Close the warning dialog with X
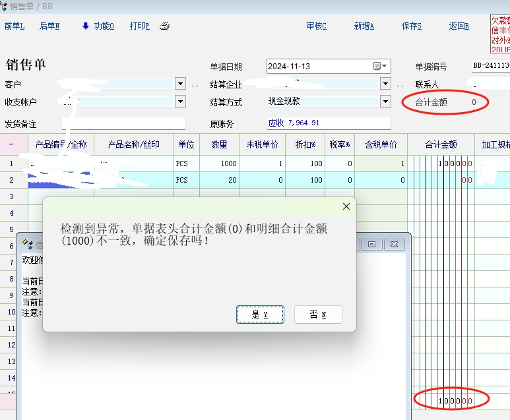Screen dimensions: 510x420 coord(346,206)
